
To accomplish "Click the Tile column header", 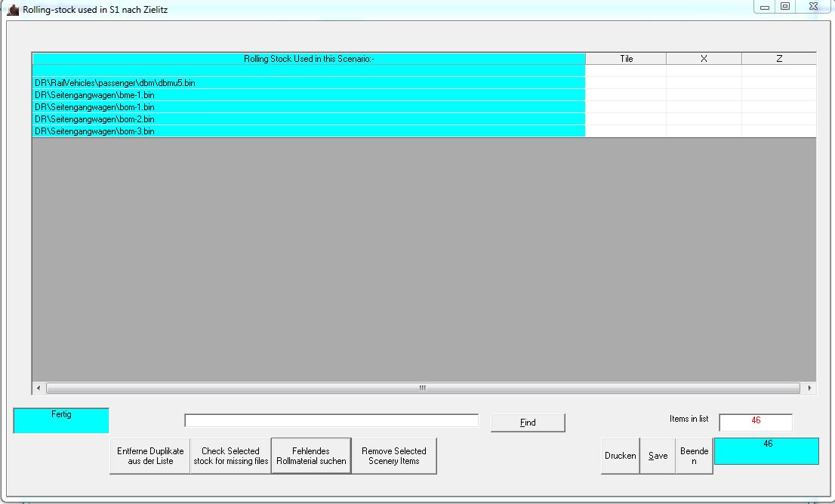I will 627,59.
